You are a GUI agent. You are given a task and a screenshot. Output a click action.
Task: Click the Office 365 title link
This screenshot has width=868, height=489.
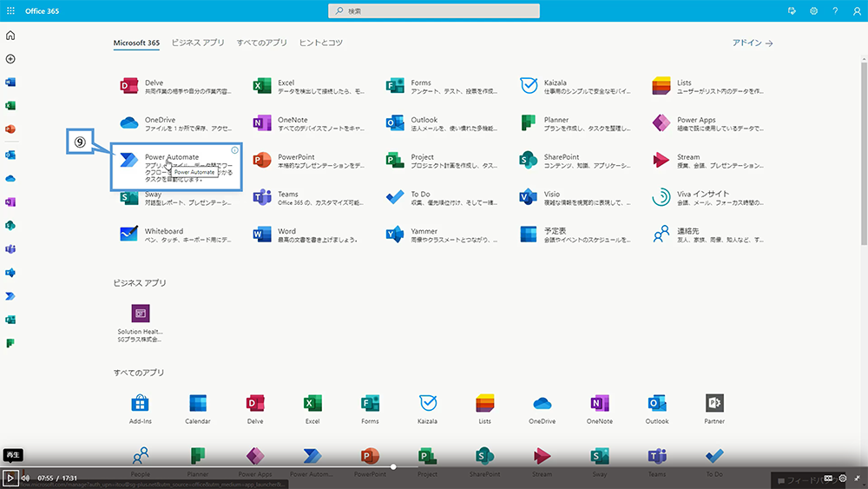[x=42, y=11]
